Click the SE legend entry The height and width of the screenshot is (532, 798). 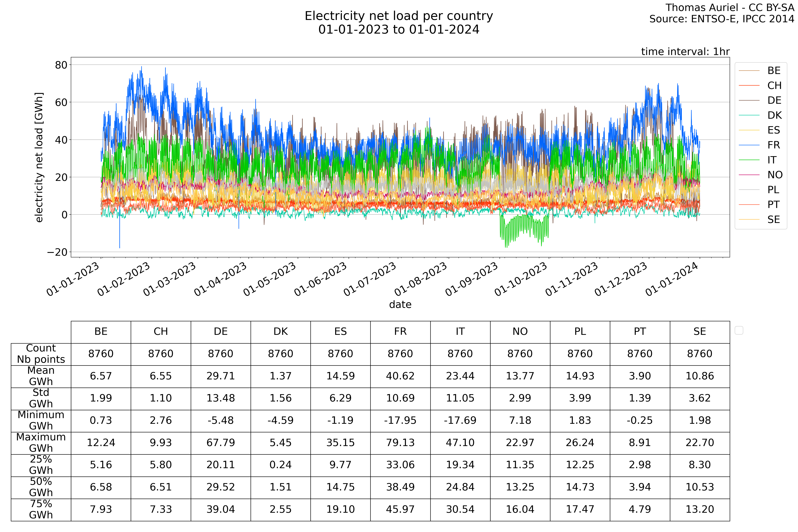click(x=774, y=220)
